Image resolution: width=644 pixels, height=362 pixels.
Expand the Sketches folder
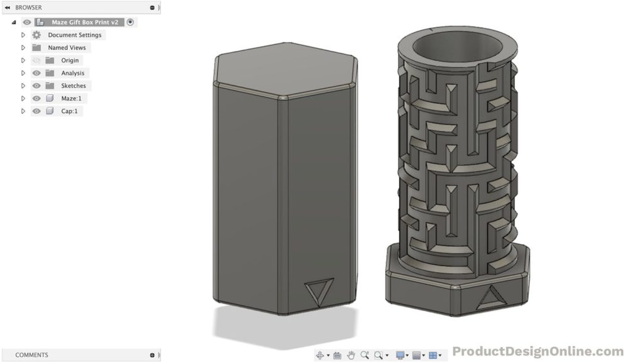pyautogui.click(x=23, y=85)
